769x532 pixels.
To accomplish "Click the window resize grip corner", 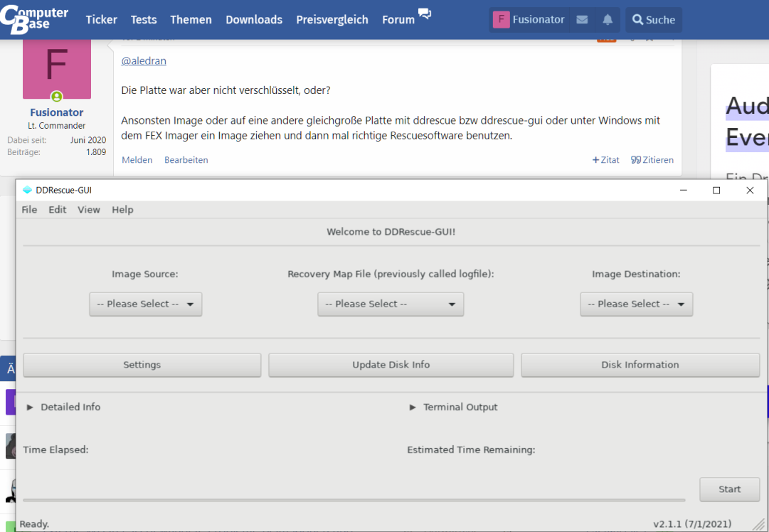I will click(x=759, y=525).
